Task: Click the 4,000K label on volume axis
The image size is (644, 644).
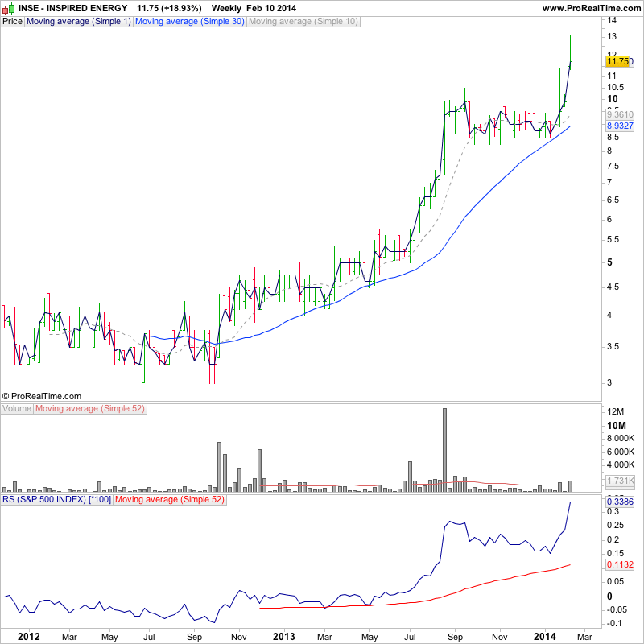Action: [621, 464]
